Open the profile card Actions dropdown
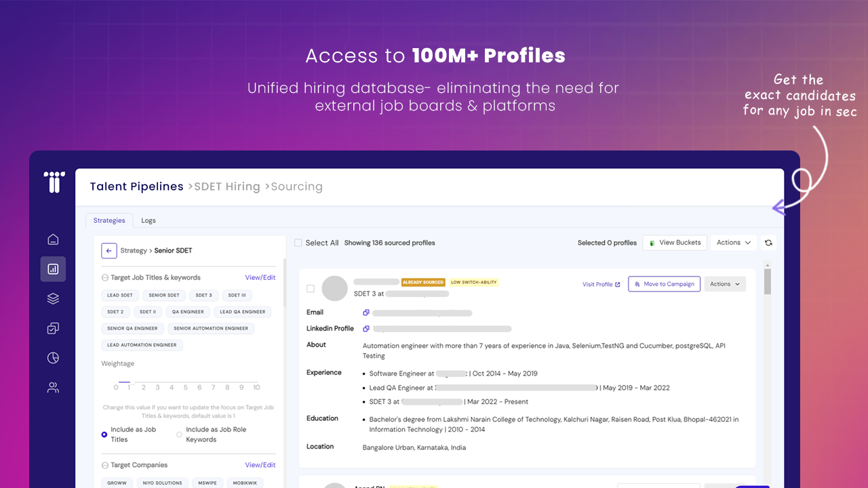The height and width of the screenshot is (488, 868). click(x=725, y=284)
